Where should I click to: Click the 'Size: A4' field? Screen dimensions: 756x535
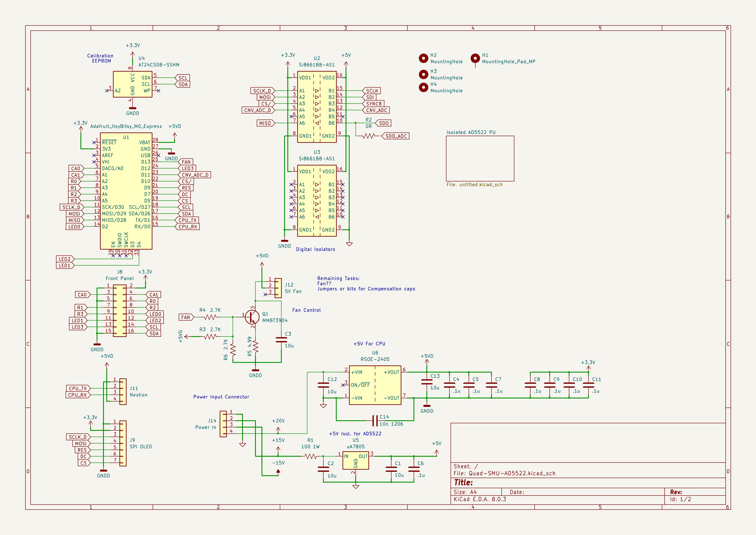click(x=465, y=492)
